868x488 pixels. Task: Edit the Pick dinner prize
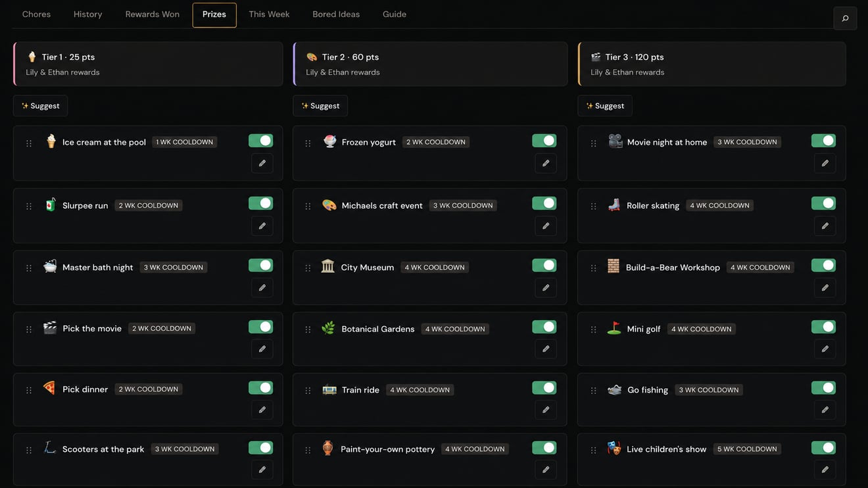pos(262,410)
